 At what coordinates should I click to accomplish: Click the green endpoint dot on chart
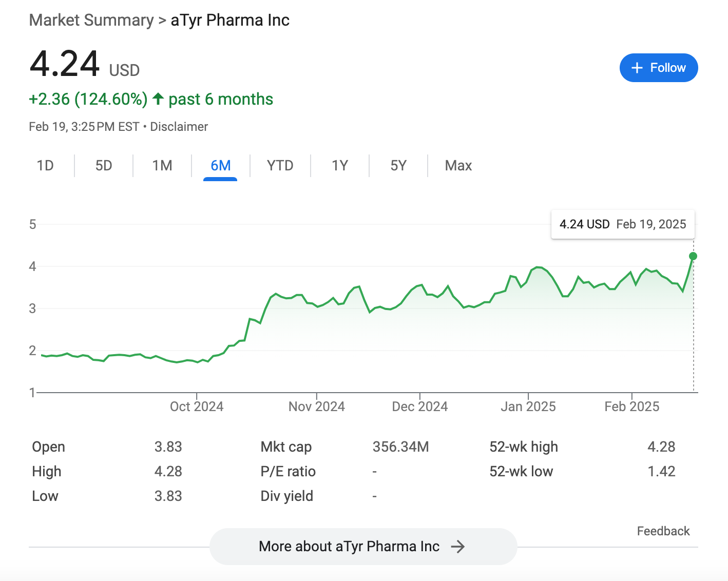(x=693, y=256)
